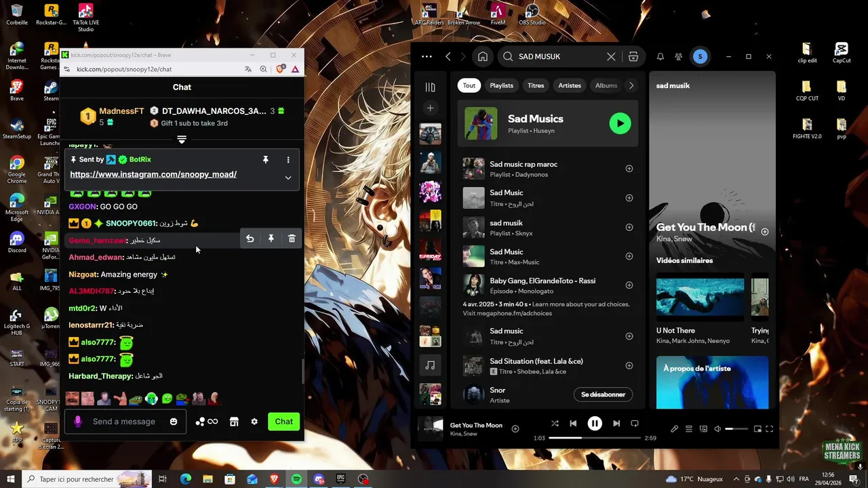The width and height of the screenshot is (868, 488).
Task: Click the Send a message field
Action: point(124,422)
